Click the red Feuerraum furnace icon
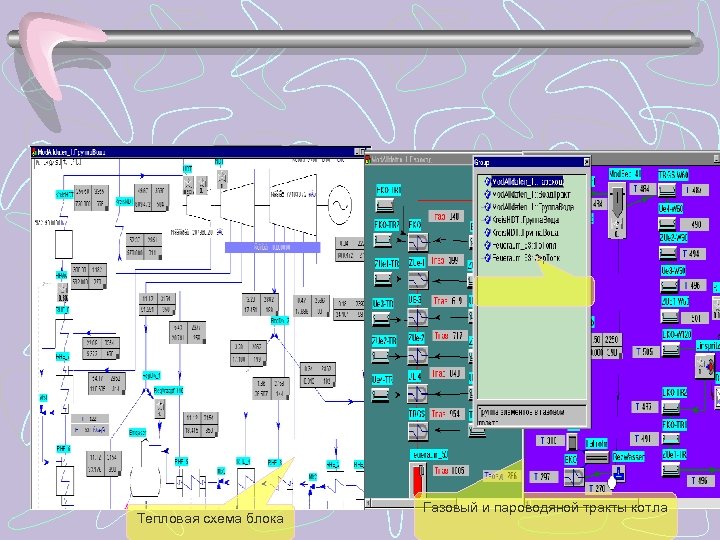Viewport: 720px width, 540px height. pos(418,479)
